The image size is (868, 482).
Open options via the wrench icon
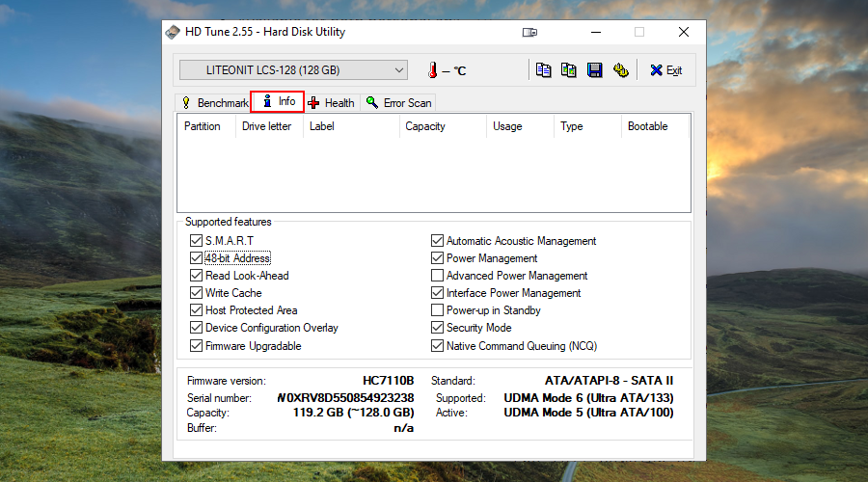620,70
